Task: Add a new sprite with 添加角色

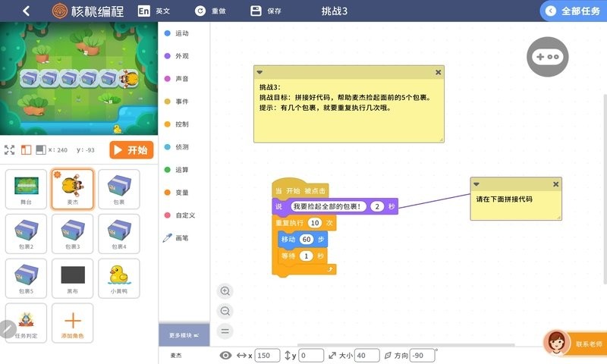Action: point(73,323)
